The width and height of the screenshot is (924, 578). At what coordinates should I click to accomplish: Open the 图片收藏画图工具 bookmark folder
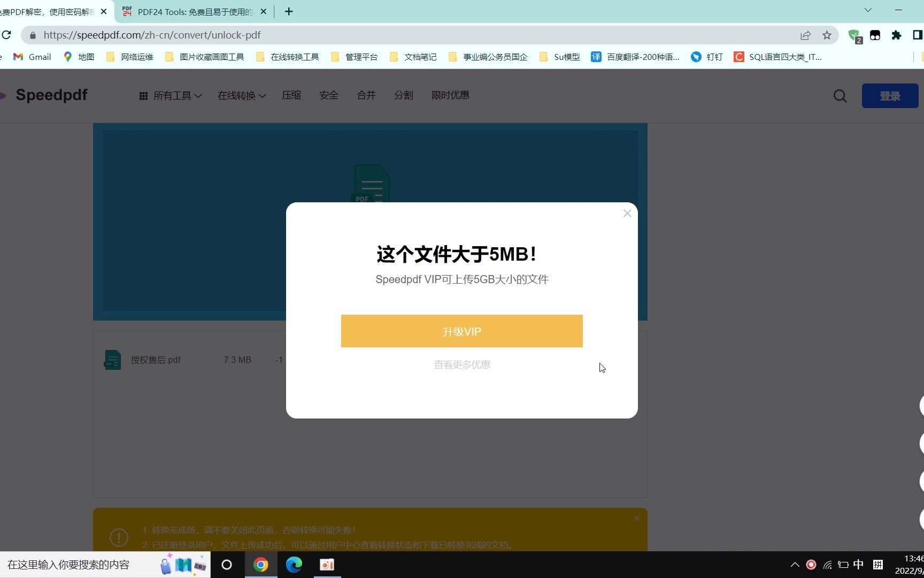[204, 57]
